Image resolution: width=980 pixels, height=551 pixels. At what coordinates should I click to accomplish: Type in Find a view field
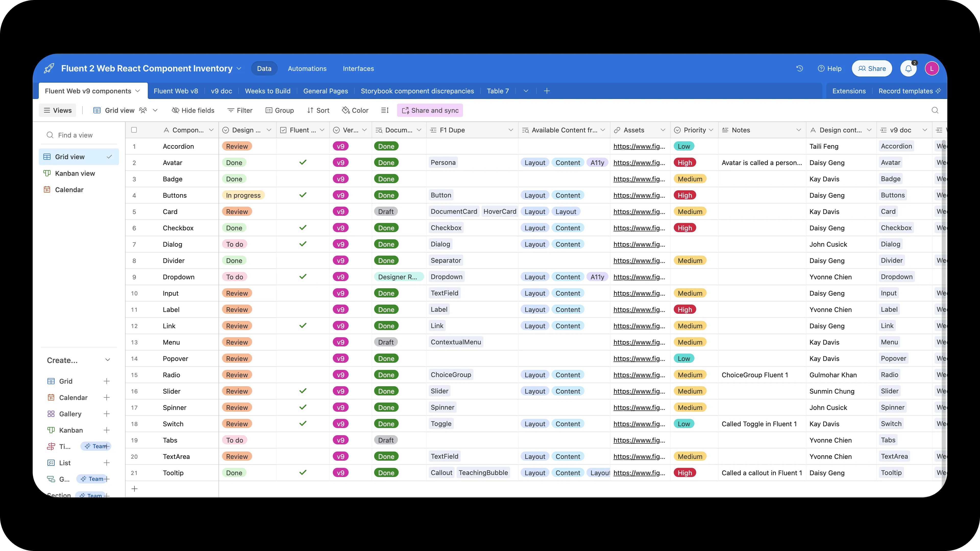tap(79, 135)
